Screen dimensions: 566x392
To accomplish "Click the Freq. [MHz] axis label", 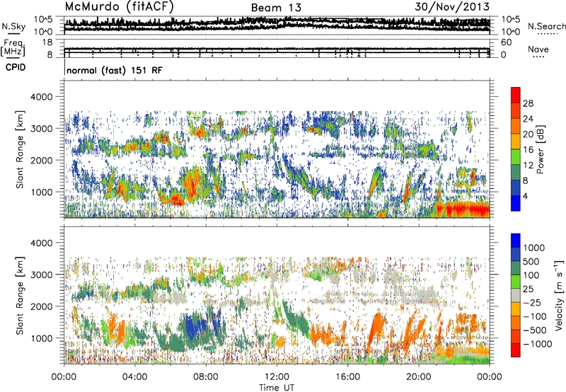I will (x=13, y=47).
